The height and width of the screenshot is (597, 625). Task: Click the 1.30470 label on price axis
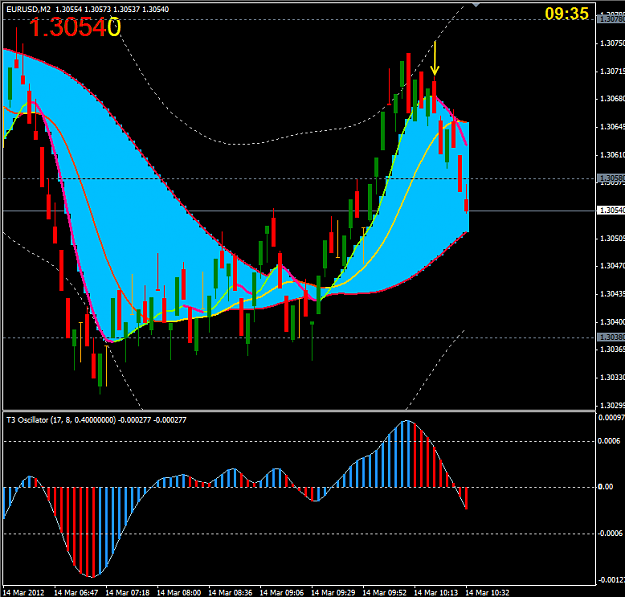point(612,266)
